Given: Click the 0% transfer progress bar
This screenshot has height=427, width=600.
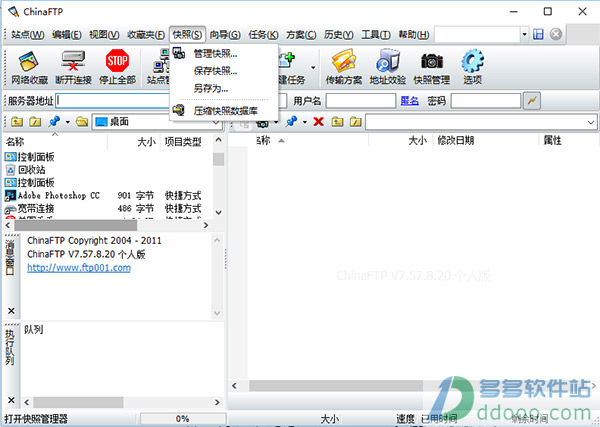Looking at the screenshot, I should 183,419.
